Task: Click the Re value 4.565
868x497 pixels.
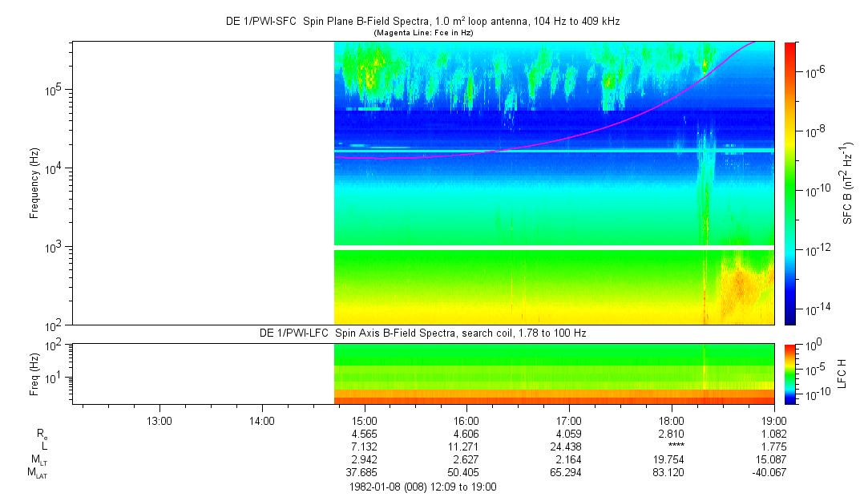Action: 364,434
